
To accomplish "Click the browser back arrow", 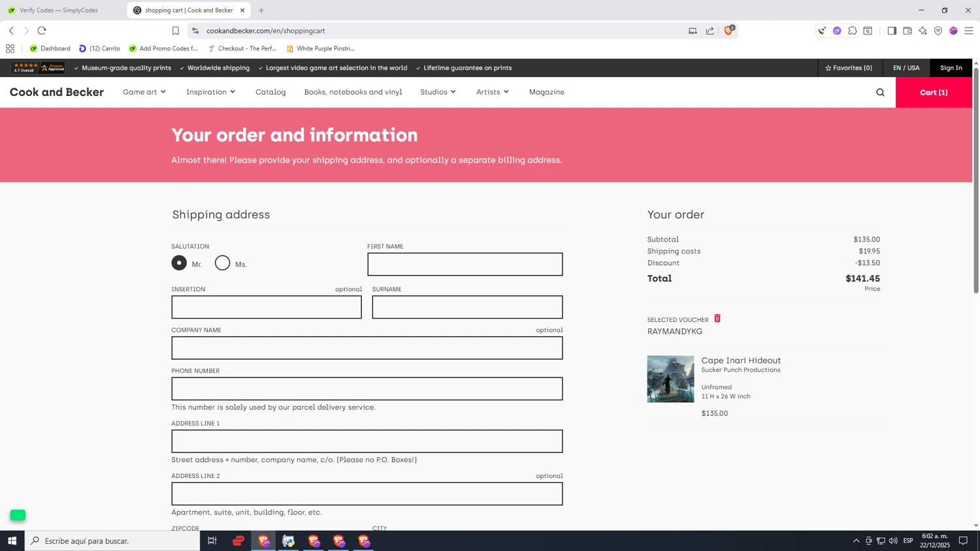I will point(11,31).
